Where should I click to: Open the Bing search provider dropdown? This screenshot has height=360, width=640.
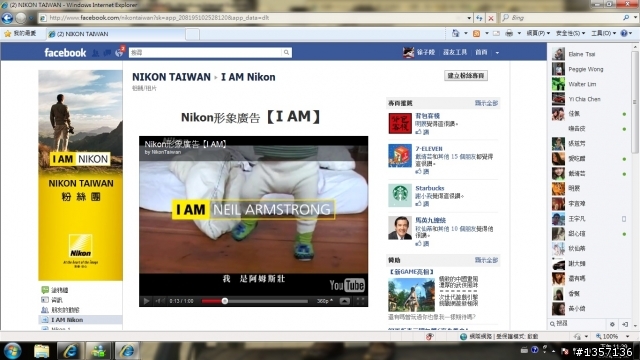tap(635, 18)
